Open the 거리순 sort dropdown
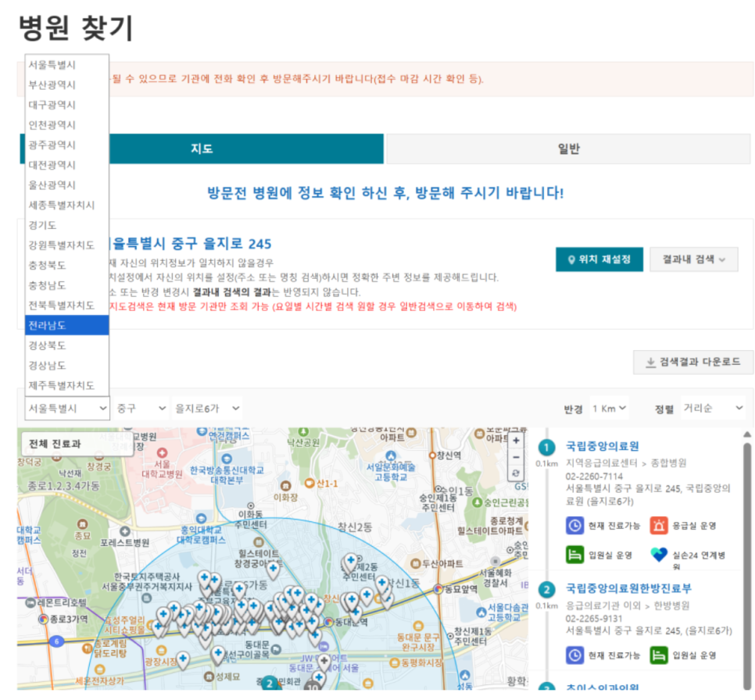The width and height of the screenshot is (755, 700). click(x=713, y=409)
